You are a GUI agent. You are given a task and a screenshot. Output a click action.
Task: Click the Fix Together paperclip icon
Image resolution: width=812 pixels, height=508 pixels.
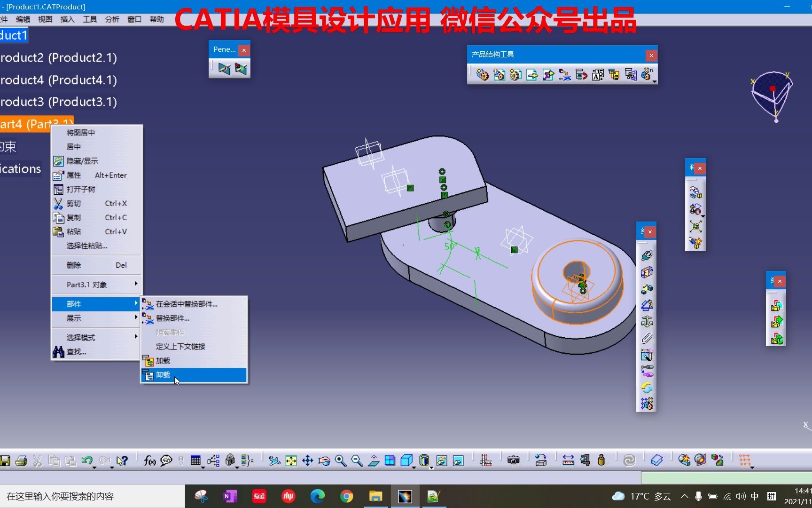pyautogui.click(x=647, y=338)
